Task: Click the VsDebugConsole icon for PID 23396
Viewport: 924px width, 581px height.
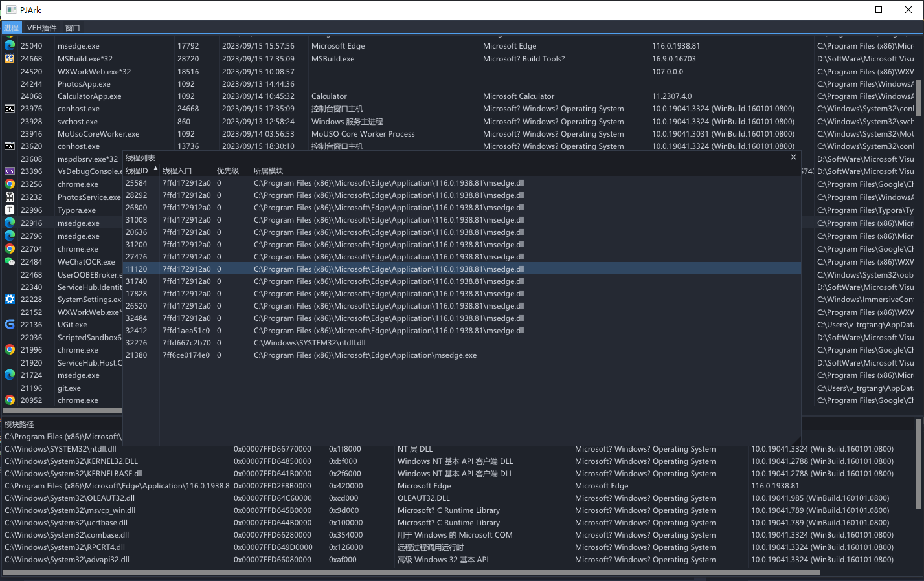Action: (10, 171)
